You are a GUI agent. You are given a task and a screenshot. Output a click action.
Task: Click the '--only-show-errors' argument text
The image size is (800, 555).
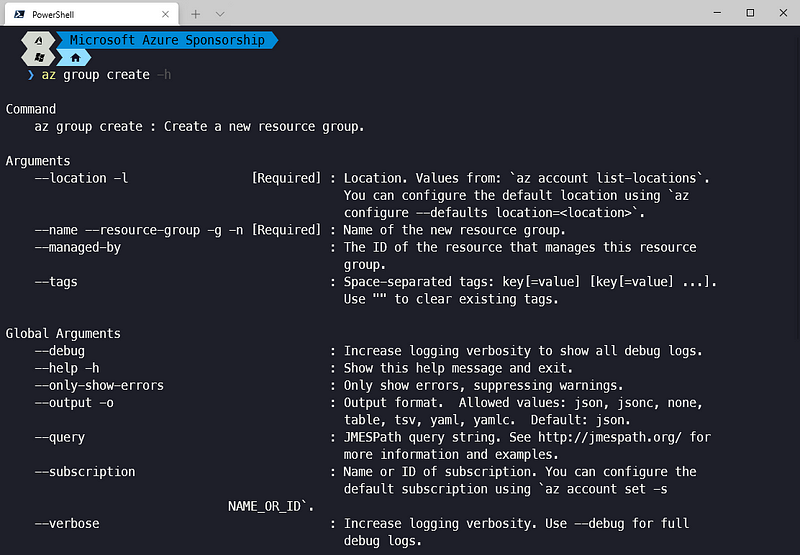99,385
